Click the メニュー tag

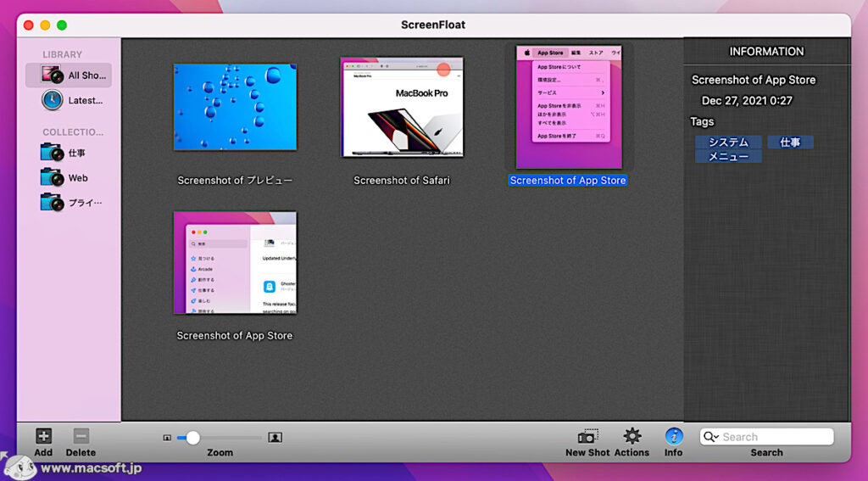coord(728,157)
